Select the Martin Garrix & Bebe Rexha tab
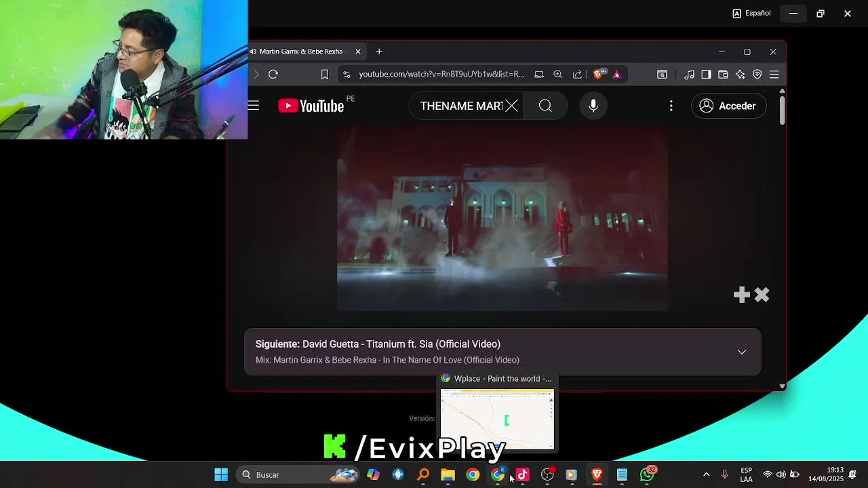 coord(301,52)
